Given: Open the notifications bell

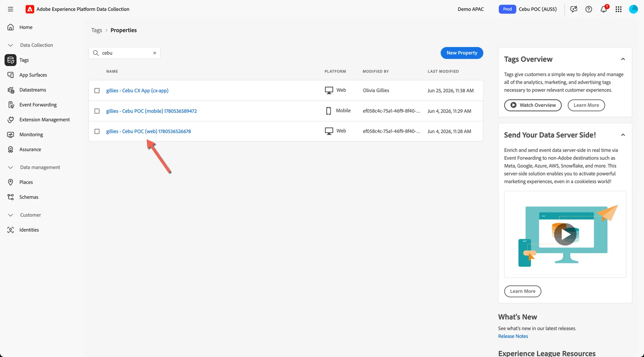Looking at the screenshot, I should pyautogui.click(x=604, y=9).
